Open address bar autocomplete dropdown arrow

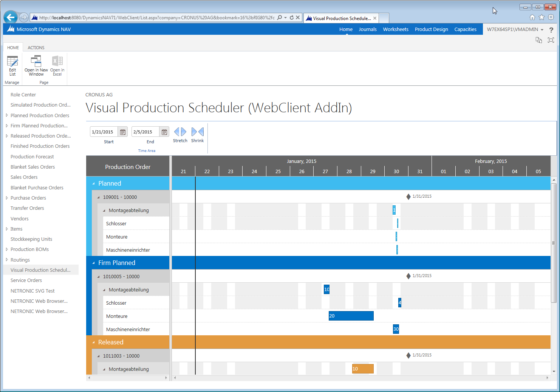click(x=285, y=17)
